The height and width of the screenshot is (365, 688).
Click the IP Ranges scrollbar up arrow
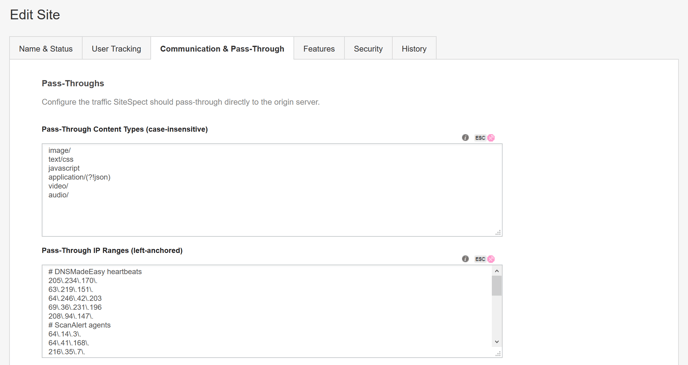point(497,271)
